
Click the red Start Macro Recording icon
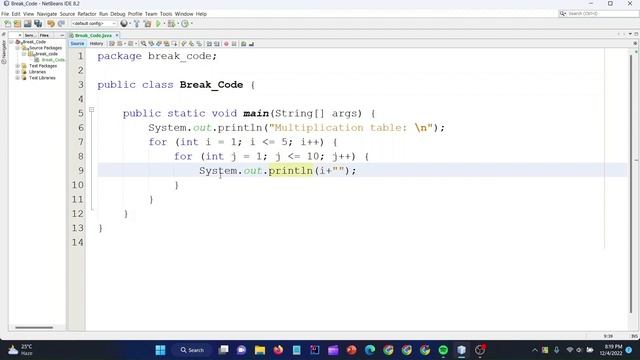point(226,44)
